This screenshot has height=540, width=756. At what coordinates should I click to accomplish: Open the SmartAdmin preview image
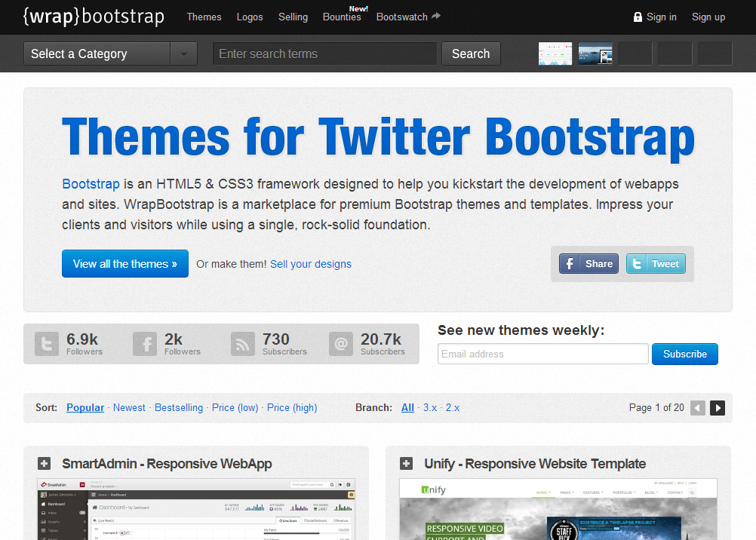[196, 509]
